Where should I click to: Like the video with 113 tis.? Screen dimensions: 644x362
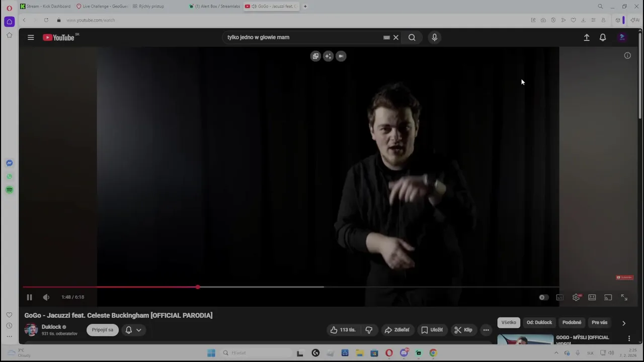(x=343, y=330)
